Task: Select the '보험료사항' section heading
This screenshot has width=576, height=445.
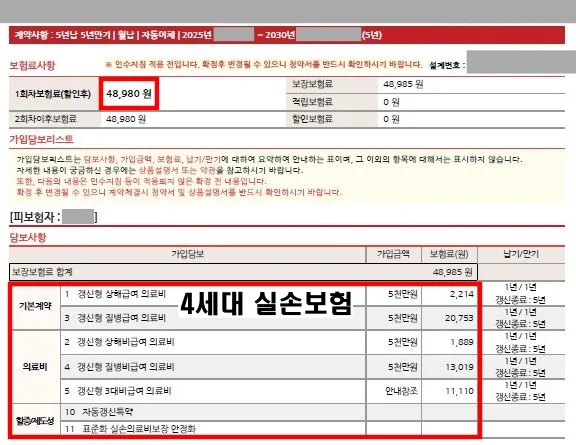Action: coord(32,65)
